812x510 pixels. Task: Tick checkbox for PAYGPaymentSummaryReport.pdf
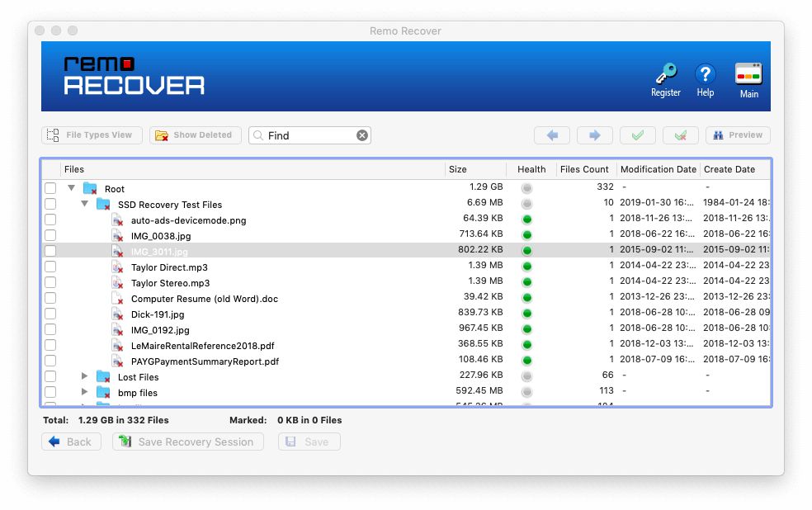50,361
